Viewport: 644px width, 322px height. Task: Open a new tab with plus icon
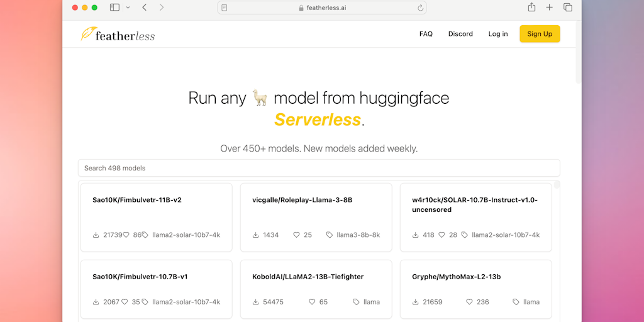(549, 8)
